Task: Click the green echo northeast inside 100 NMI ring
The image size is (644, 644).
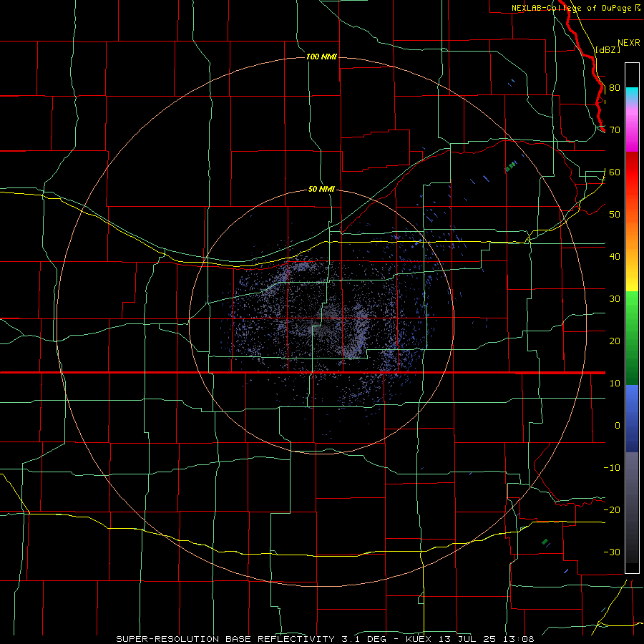Action: point(509,167)
